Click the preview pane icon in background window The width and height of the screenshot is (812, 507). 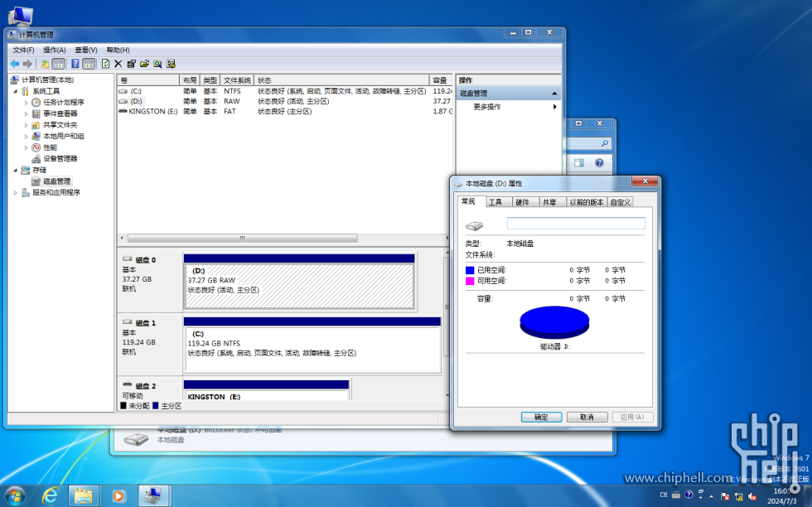click(579, 162)
